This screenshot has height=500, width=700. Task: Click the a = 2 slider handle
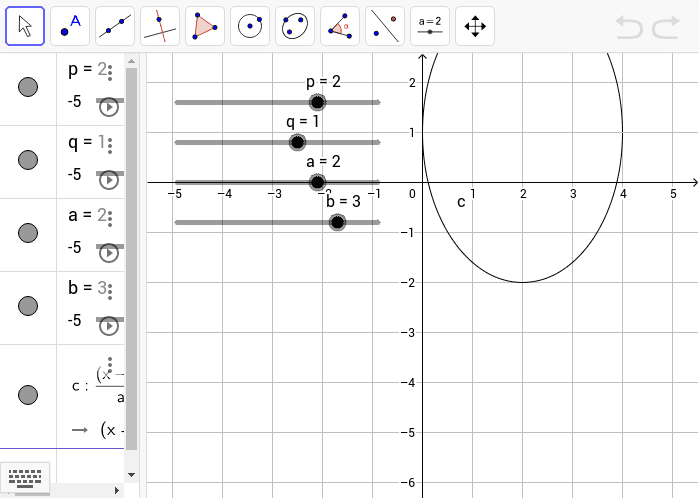317,182
